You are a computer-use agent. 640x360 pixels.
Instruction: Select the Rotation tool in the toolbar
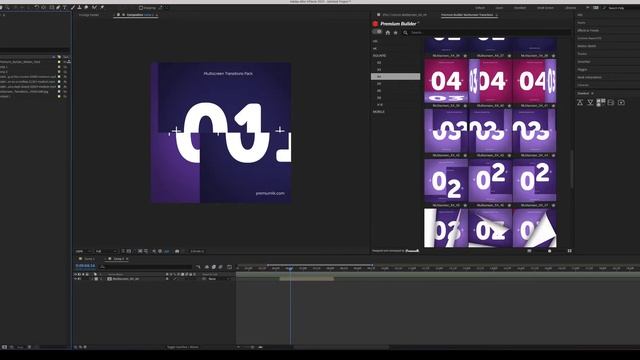tap(37, 8)
